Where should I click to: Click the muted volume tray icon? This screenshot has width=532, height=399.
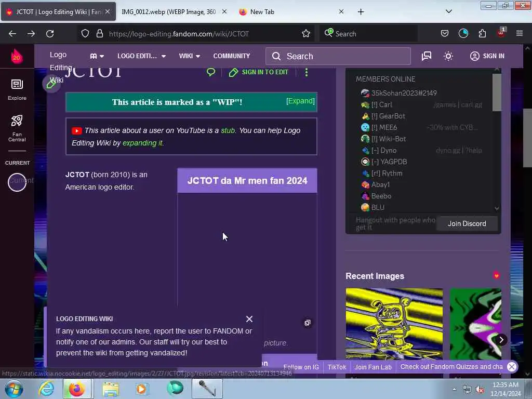click(480, 390)
